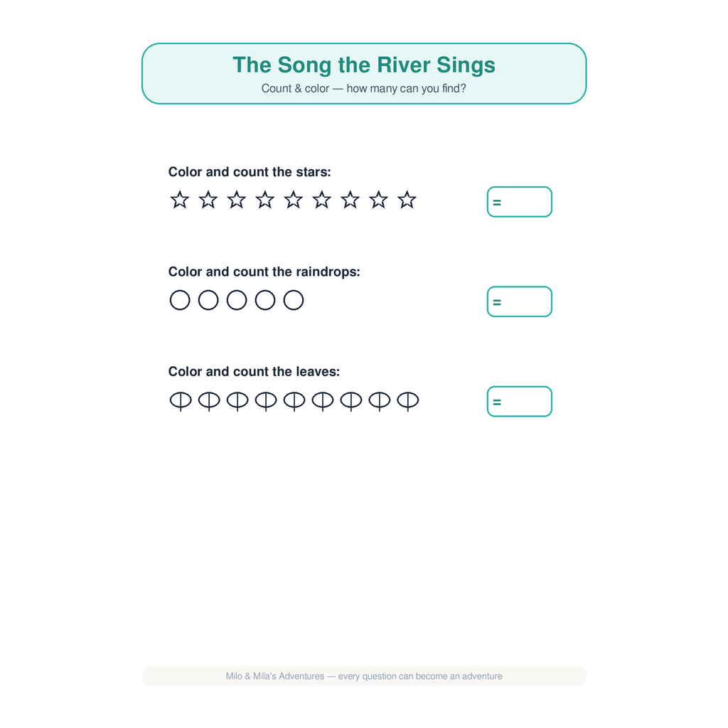Click the 'Color and count the raindrops' heading
This screenshot has width=728, height=728.
[264, 272]
